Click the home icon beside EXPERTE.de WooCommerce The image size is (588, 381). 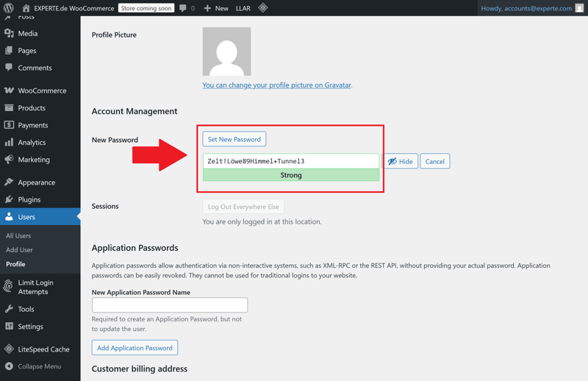(26, 8)
